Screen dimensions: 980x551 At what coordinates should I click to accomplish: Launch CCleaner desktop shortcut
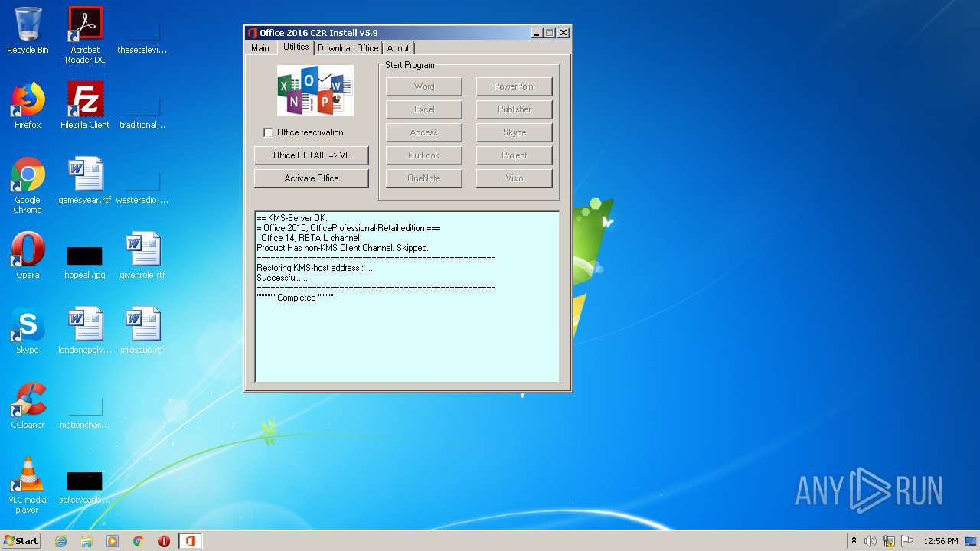pos(28,406)
